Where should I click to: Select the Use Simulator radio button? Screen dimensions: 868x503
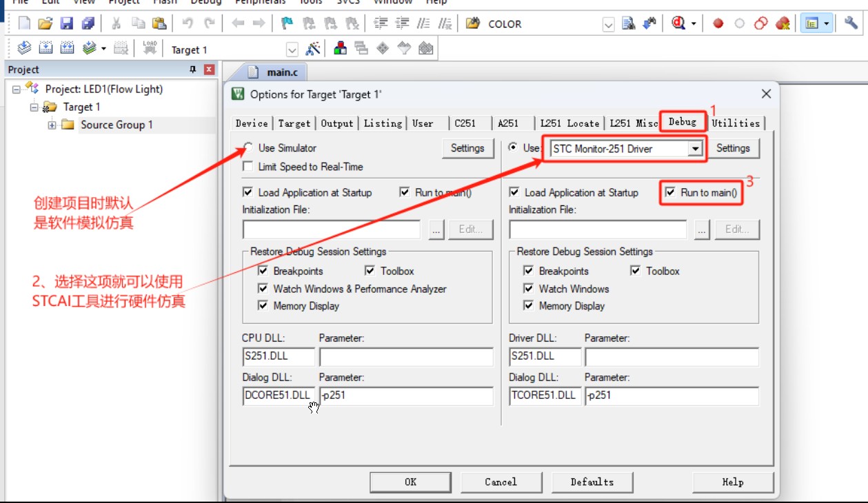[248, 147]
